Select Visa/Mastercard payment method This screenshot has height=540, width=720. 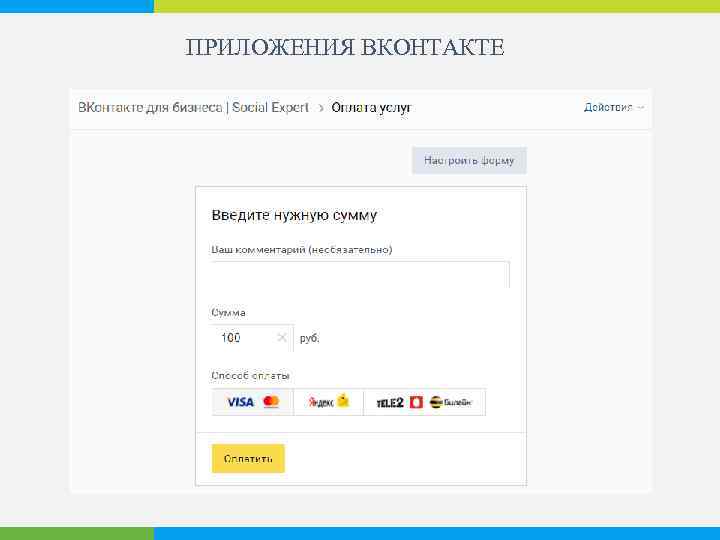coord(253,402)
